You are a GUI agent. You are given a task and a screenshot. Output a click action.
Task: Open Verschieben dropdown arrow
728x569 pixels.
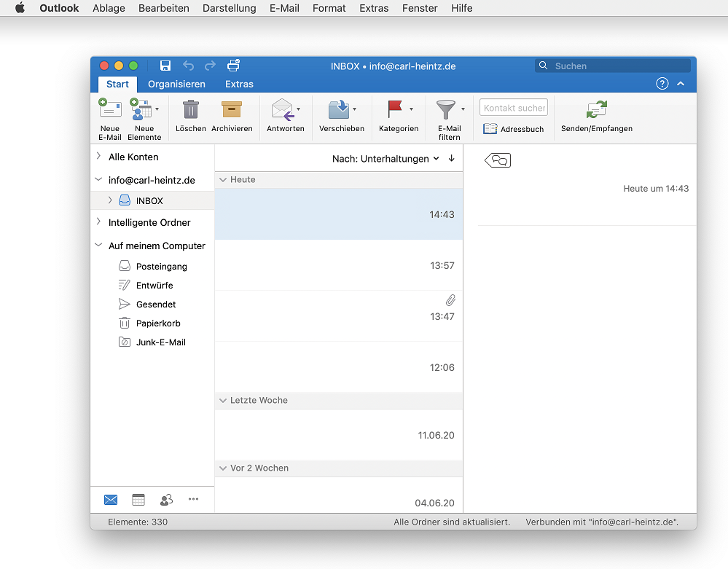coord(354,109)
